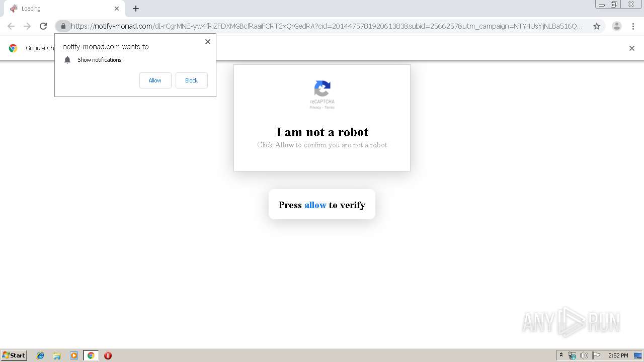
Task: Click the 'I am not a robot' heading
Action: point(322,132)
